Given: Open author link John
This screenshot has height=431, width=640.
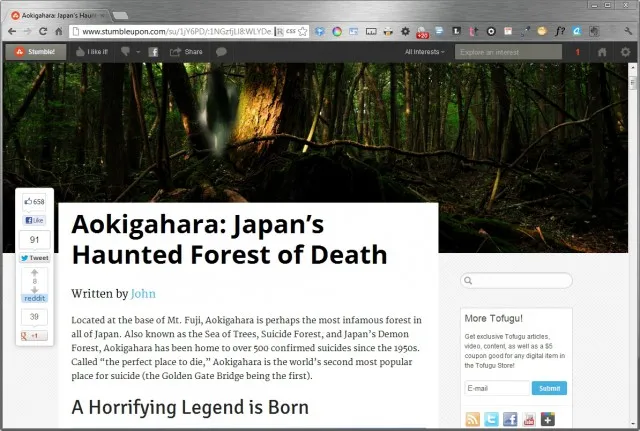Looking at the screenshot, I should [x=143, y=294].
